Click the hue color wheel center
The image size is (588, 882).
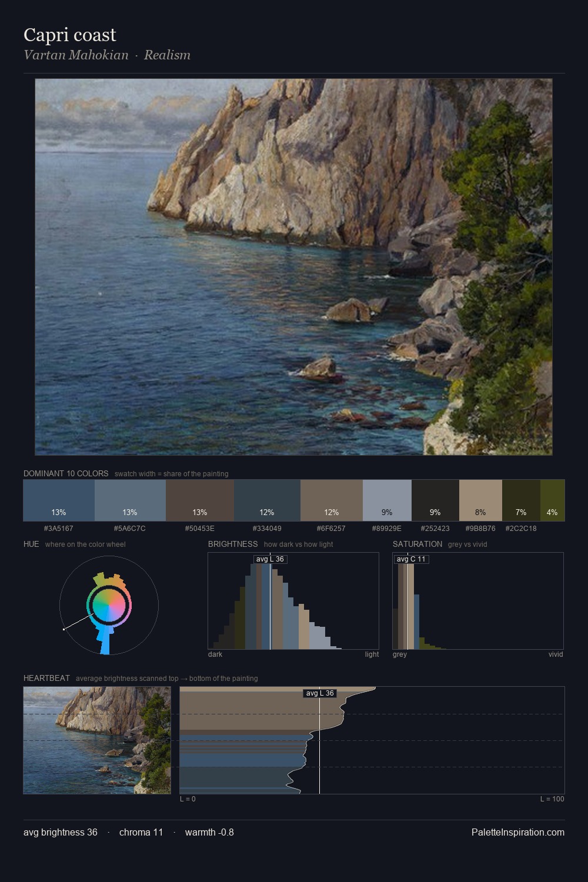[109, 605]
